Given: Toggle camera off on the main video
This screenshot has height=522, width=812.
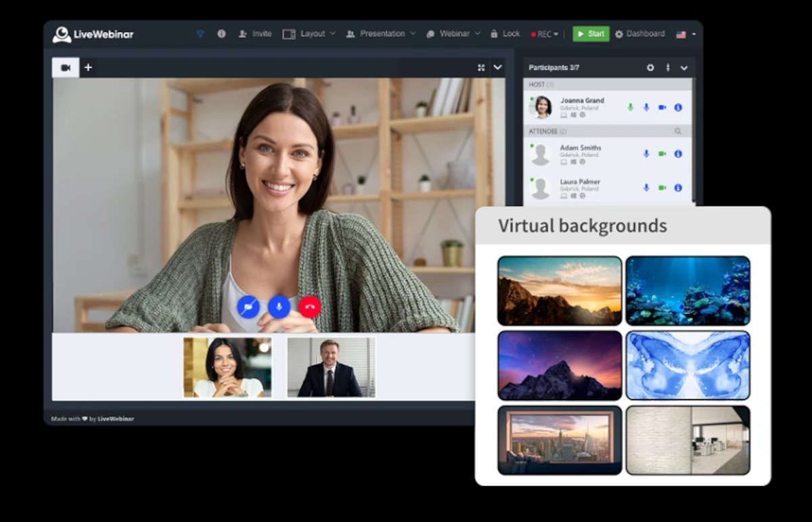Looking at the screenshot, I should point(248,307).
